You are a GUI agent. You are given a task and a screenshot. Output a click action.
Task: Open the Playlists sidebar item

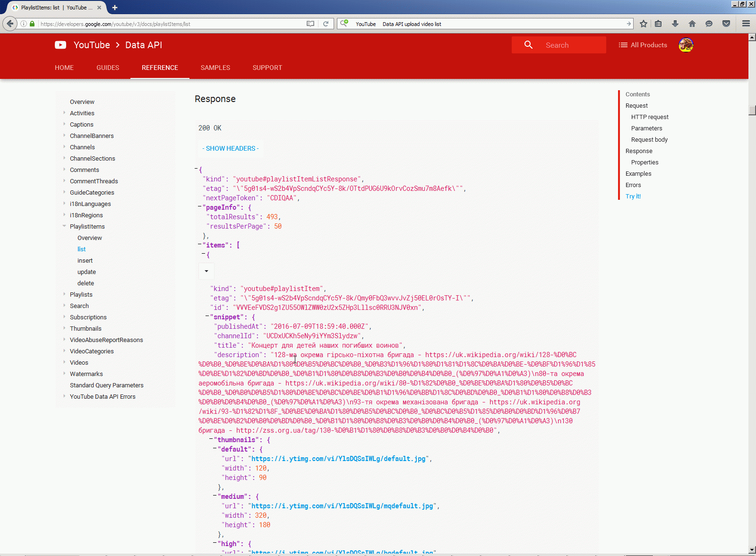(x=81, y=295)
